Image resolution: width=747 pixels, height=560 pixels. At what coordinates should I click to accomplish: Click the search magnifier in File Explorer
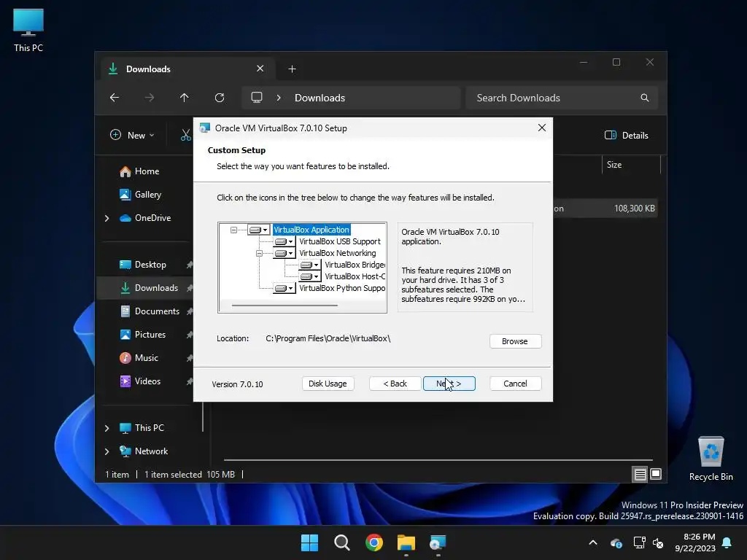(x=645, y=98)
